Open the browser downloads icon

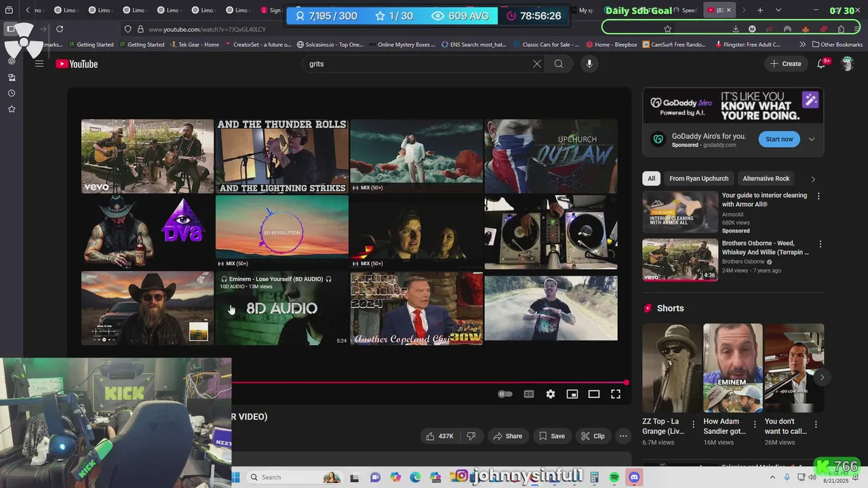click(735, 29)
